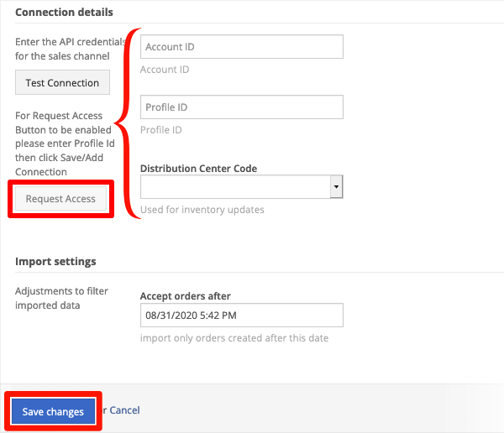Image resolution: width=504 pixels, height=433 pixels.
Task: Click the Distribution Center Code label
Action: coord(198,169)
